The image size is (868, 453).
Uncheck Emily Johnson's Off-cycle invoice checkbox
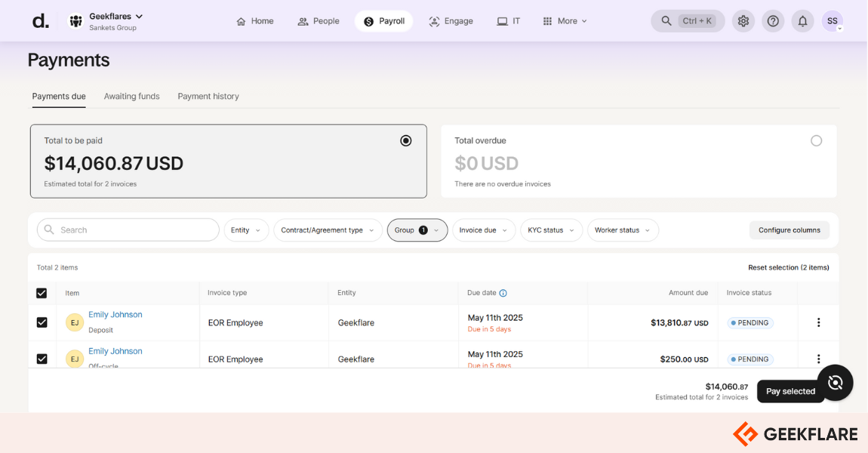(42, 359)
